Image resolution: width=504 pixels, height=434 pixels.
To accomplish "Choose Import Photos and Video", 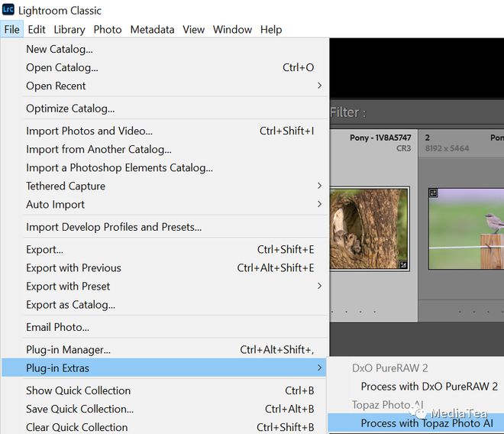I will (x=89, y=131).
